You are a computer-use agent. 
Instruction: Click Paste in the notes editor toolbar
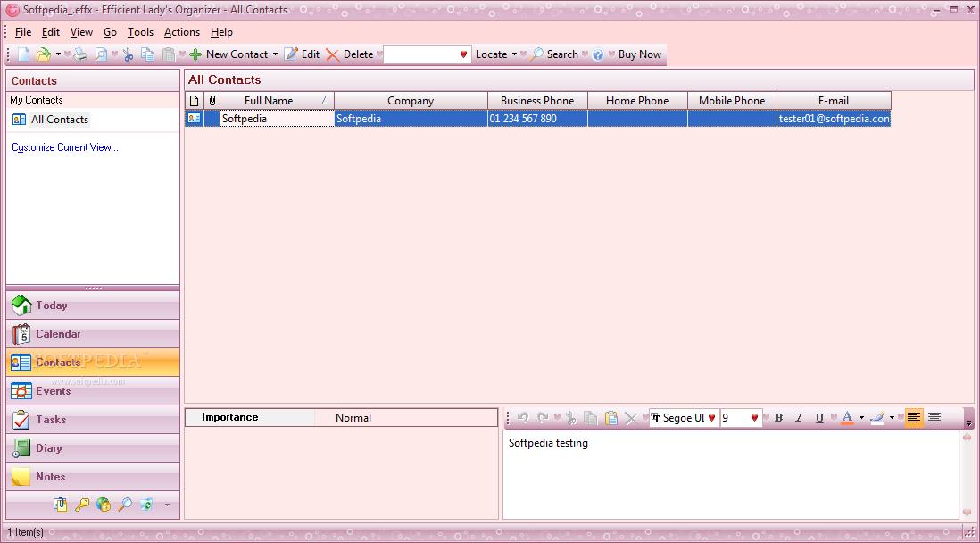[x=611, y=418]
